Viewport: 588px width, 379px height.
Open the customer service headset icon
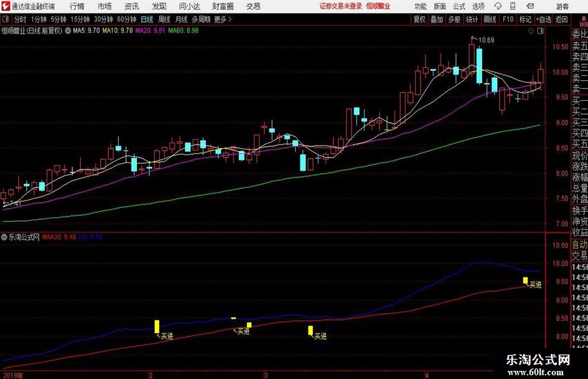498,6
